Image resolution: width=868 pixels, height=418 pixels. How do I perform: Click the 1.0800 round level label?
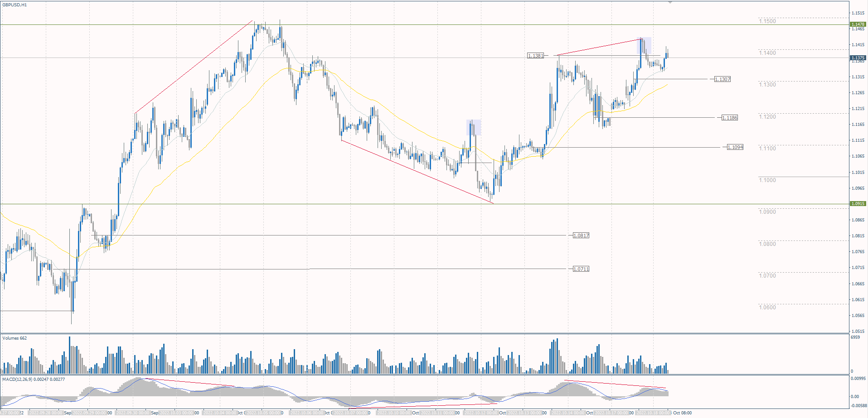coord(767,244)
